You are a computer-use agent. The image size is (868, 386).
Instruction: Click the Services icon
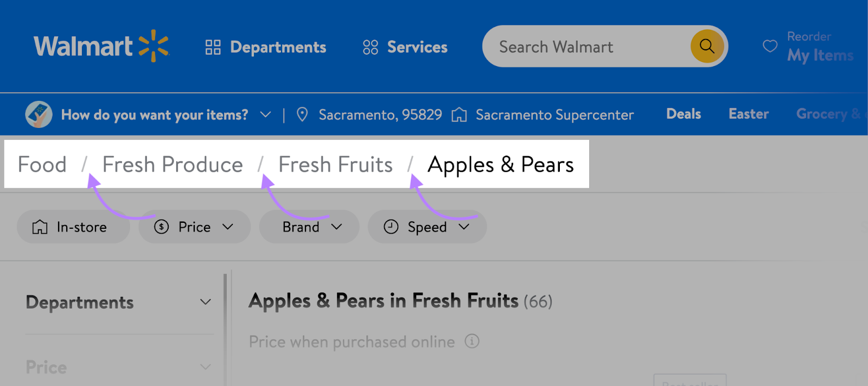tap(371, 47)
